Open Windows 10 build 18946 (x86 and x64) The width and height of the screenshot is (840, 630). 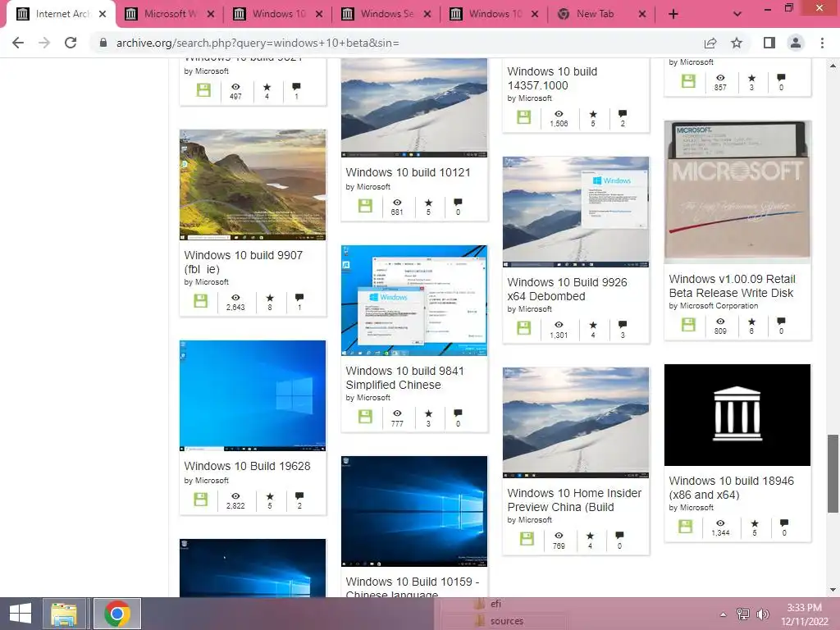(731, 487)
